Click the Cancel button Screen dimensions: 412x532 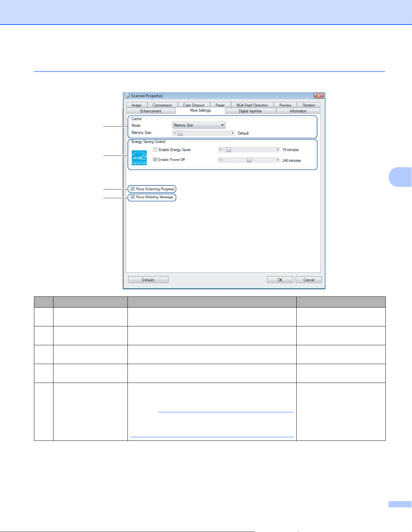(309, 280)
